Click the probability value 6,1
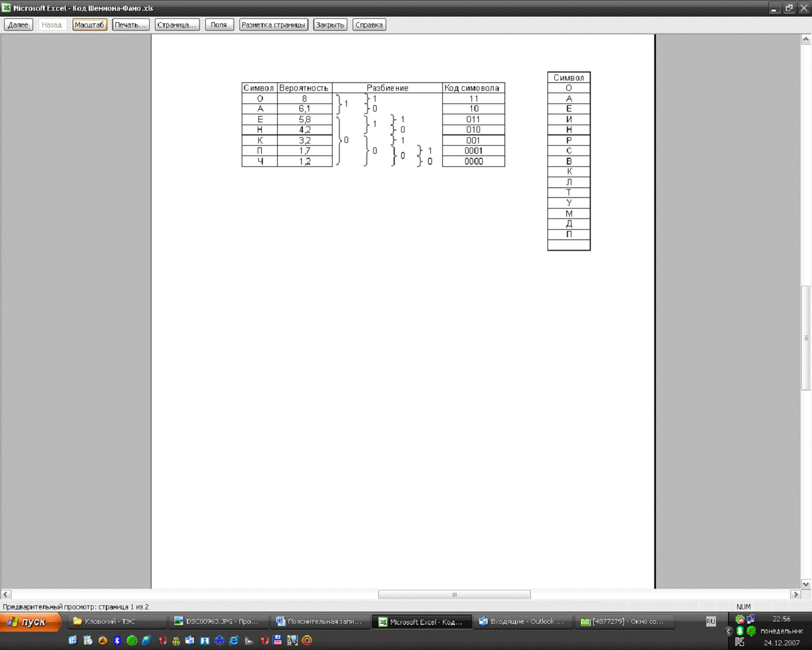Image resolution: width=812 pixels, height=650 pixels. coord(305,109)
